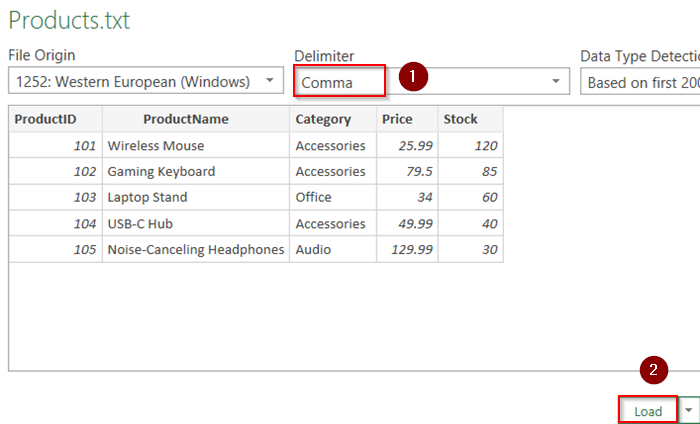Image resolution: width=700 pixels, height=424 pixels.
Task: Click the stock value 30 cell
Action: point(471,249)
